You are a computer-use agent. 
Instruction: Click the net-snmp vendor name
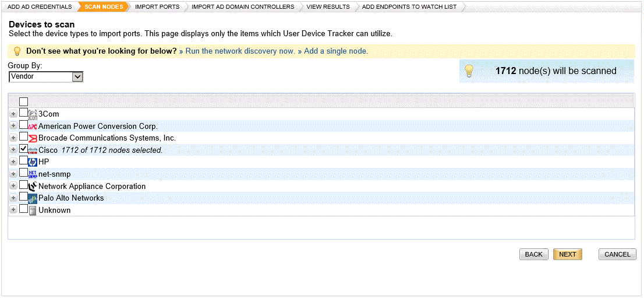point(55,174)
